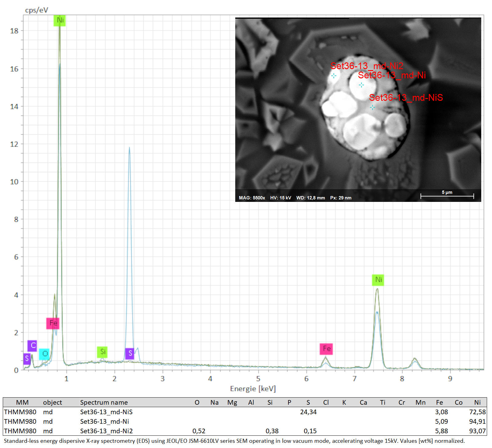Screen dimensions: 492x448
Task: Click the blue sulfur peak near 2.3 keV
Action: pos(129,252)
